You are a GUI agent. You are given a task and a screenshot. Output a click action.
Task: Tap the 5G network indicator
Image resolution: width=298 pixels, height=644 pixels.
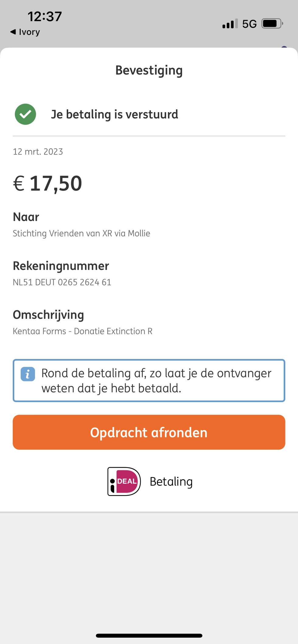coord(249,24)
